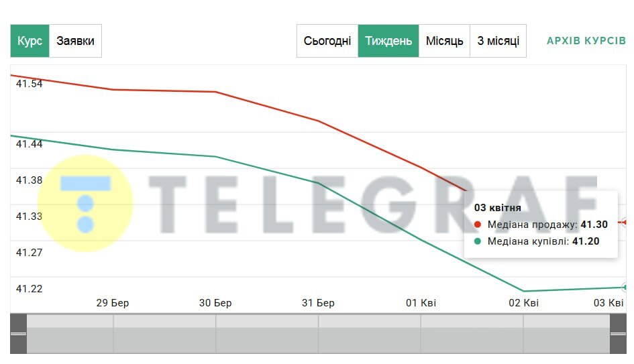Click the green buy median endpoint marker
Viewport: 634px width, 364px height.
(625, 287)
